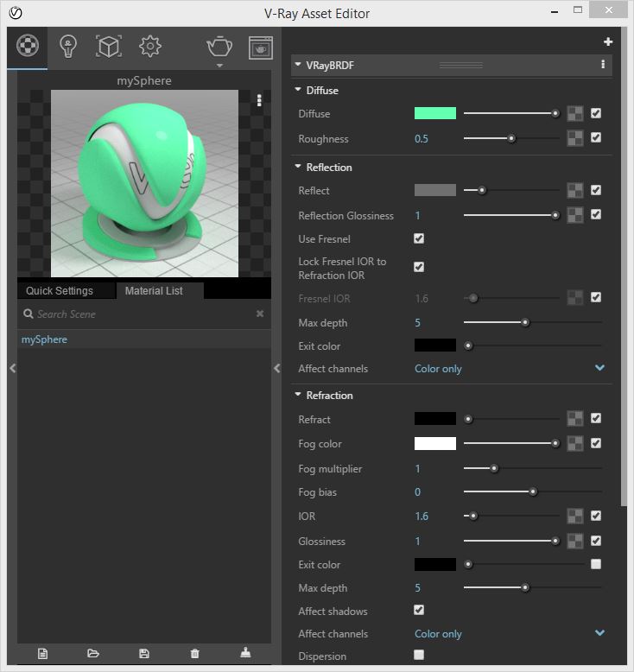
Task: Pick the white Fog color swatch
Action: (435, 444)
